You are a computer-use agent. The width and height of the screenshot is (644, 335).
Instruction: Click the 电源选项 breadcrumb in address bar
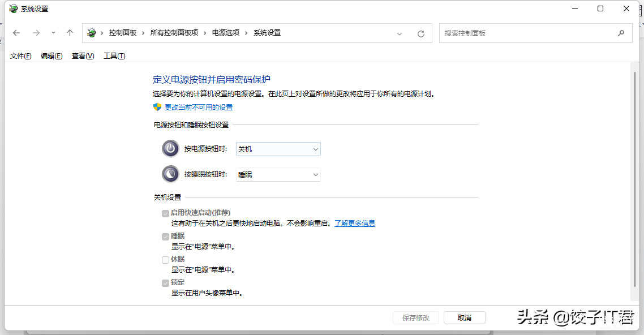[225, 33]
